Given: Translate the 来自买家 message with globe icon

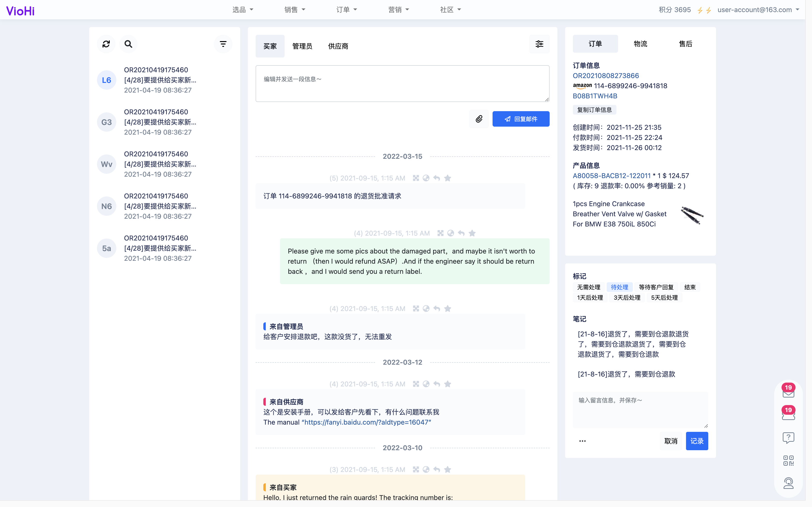Looking at the screenshot, I should 426,470.
